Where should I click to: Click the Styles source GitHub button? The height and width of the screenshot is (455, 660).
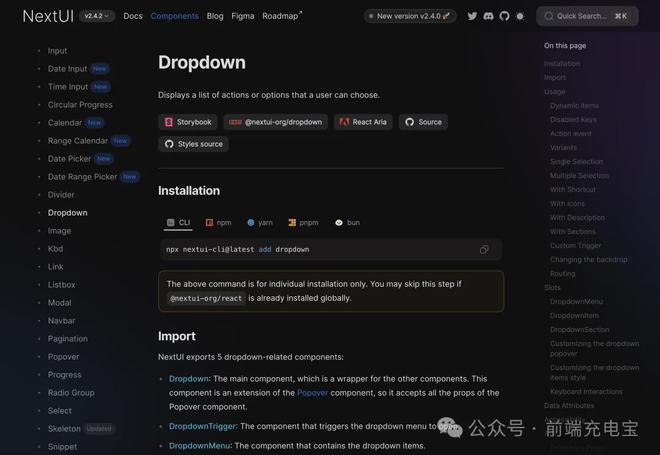193,144
